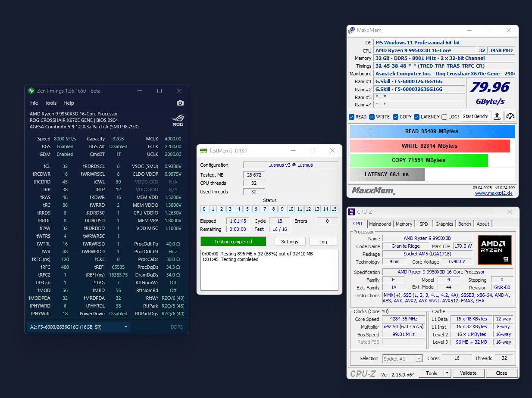The width and height of the screenshot is (532, 398).
Task: Switch to the Memory tab in CPU-Z
Action: click(x=404, y=224)
